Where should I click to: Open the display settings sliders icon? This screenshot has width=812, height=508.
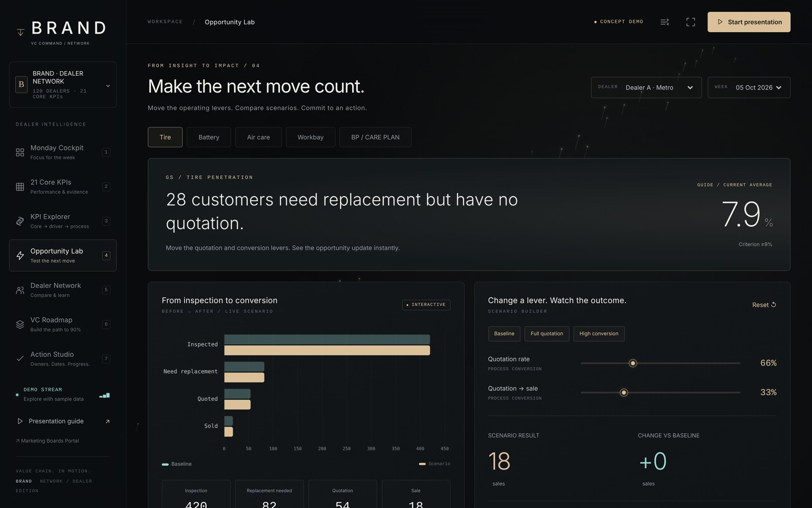(664, 22)
